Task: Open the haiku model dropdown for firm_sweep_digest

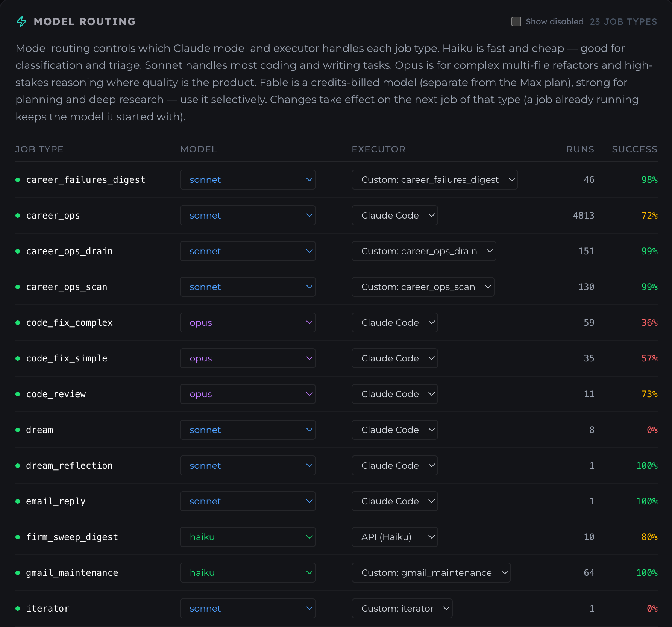Action: [247, 537]
